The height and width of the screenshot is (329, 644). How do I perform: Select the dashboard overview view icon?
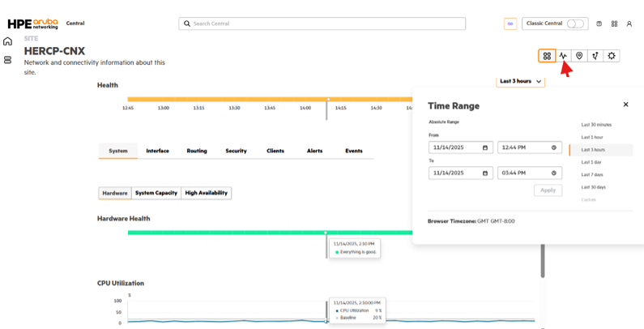click(547, 56)
